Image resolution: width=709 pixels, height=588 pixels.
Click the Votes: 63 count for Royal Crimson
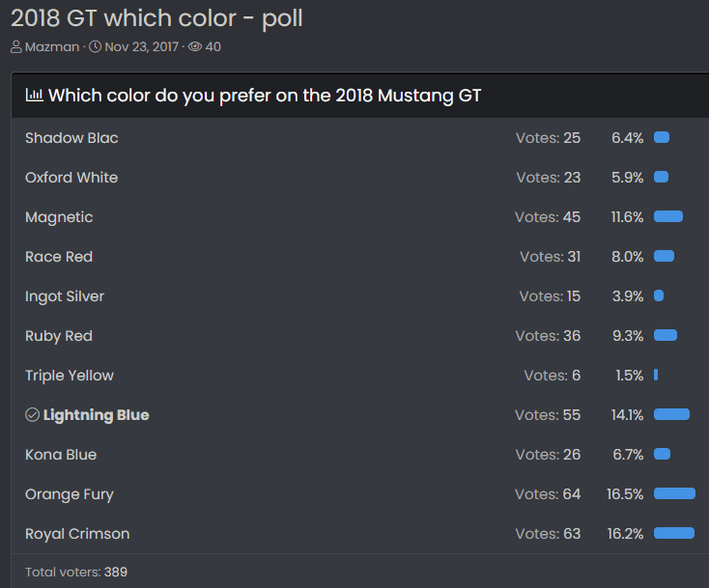[x=548, y=534]
